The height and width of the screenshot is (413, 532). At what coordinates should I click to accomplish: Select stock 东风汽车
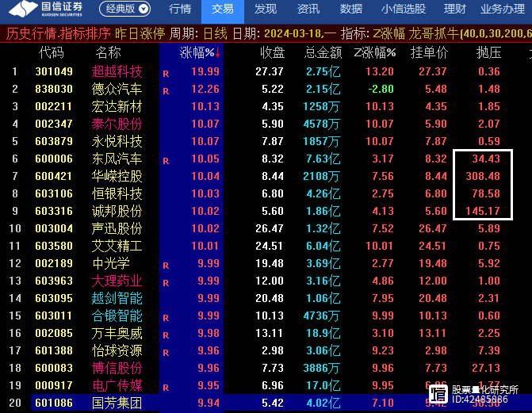[117, 159]
